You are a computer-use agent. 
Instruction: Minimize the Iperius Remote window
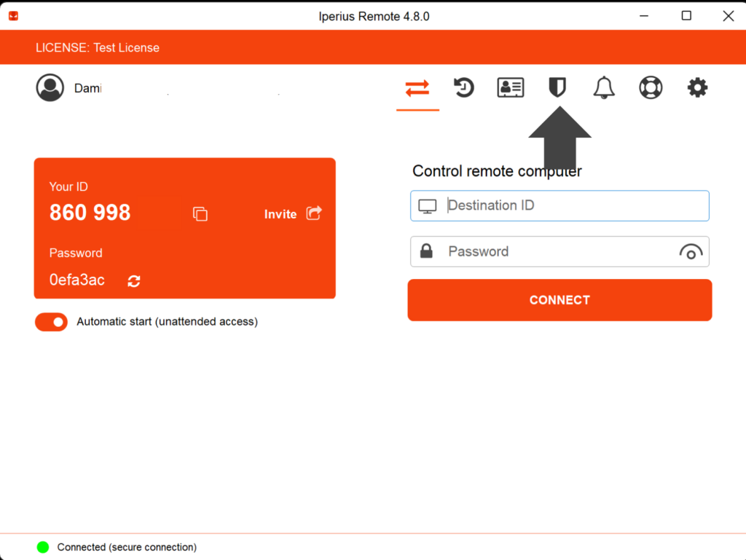coord(644,16)
